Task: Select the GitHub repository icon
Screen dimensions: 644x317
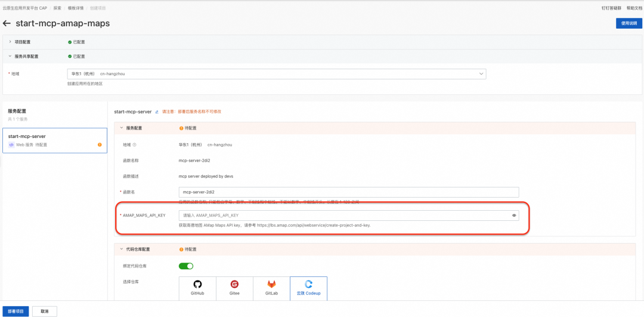Action: [197, 288]
